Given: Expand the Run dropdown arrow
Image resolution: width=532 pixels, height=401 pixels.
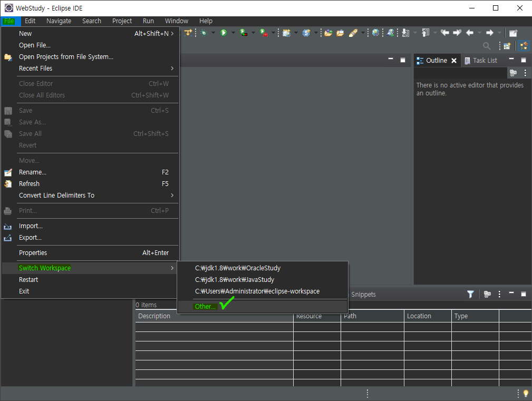Looking at the screenshot, I should 233,33.
